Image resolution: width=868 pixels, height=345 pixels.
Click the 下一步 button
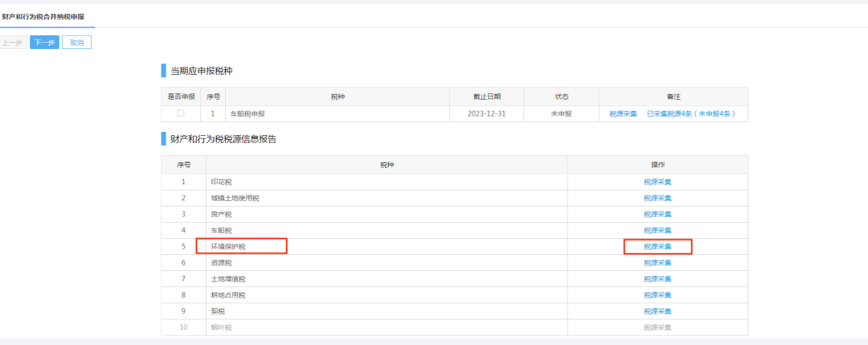44,42
